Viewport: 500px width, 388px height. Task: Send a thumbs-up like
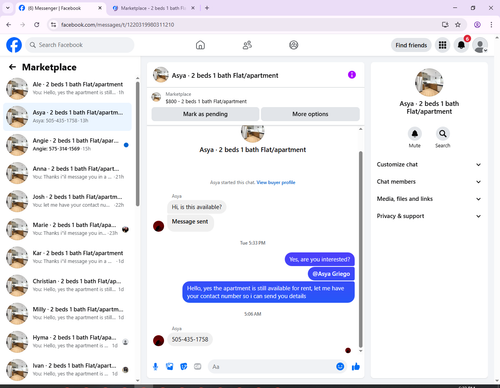[356, 367]
